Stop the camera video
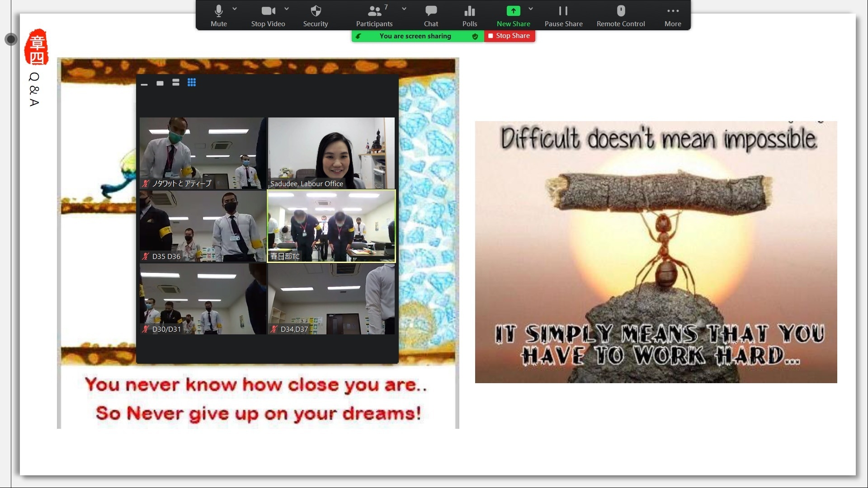 268,15
